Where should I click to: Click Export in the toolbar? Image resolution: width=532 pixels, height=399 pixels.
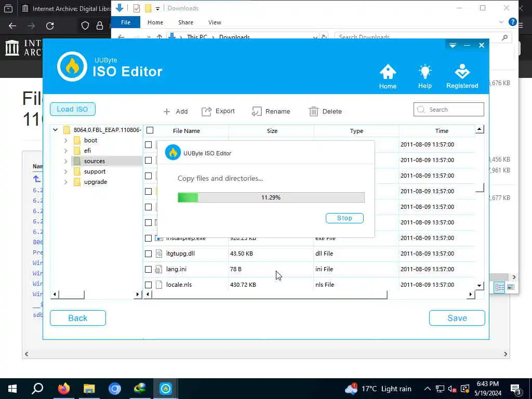coord(218,111)
